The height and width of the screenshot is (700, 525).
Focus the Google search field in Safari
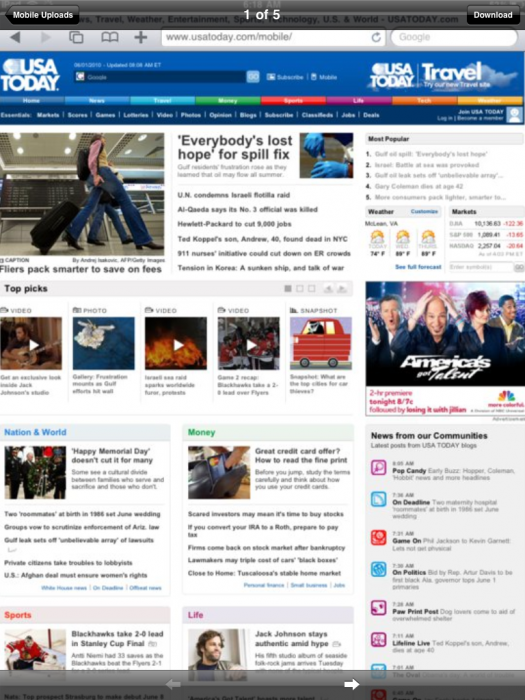point(454,37)
